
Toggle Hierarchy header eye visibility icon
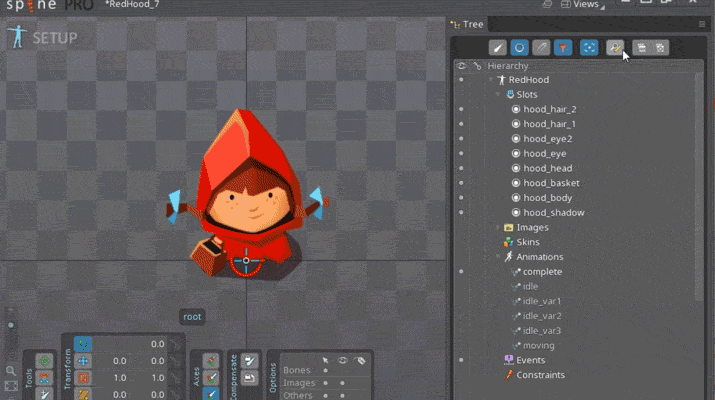coord(461,66)
